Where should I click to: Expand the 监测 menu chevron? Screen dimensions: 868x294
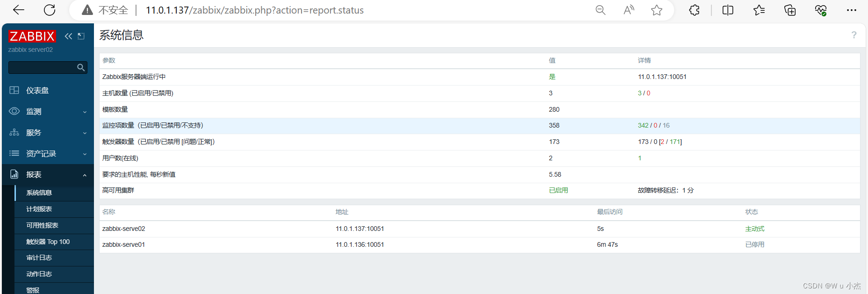85,112
